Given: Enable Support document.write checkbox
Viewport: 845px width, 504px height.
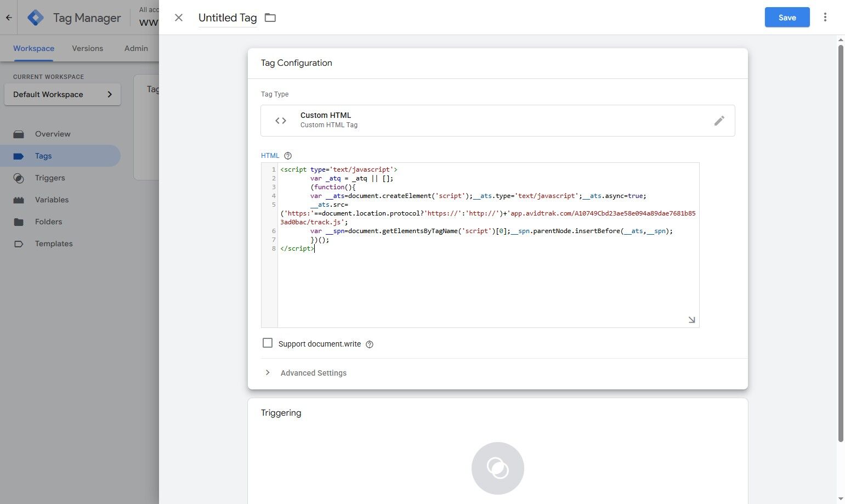Looking at the screenshot, I should tap(268, 343).
